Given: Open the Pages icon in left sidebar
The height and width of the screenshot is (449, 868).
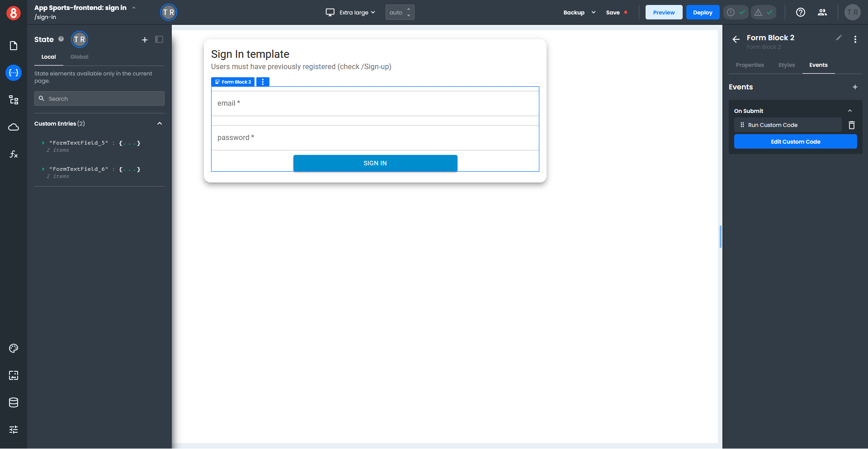Looking at the screenshot, I should tap(14, 46).
